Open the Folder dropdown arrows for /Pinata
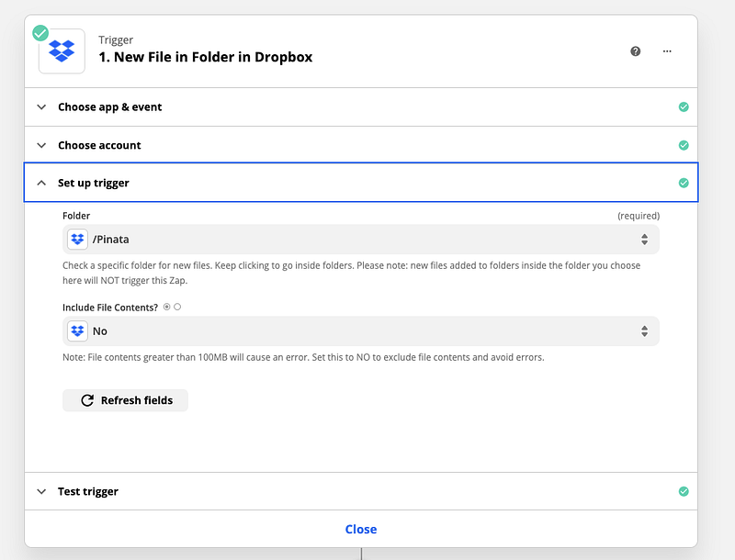This screenshot has height=560, width=735. pyautogui.click(x=644, y=240)
